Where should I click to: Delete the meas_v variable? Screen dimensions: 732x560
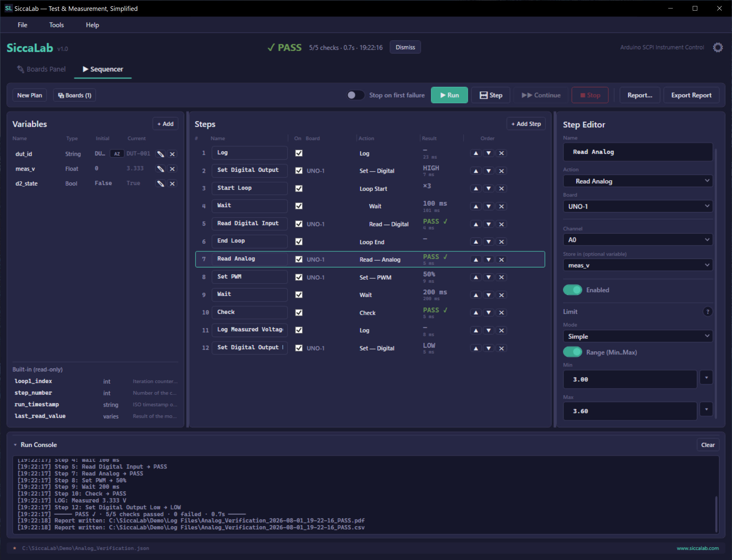pyautogui.click(x=172, y=169)
